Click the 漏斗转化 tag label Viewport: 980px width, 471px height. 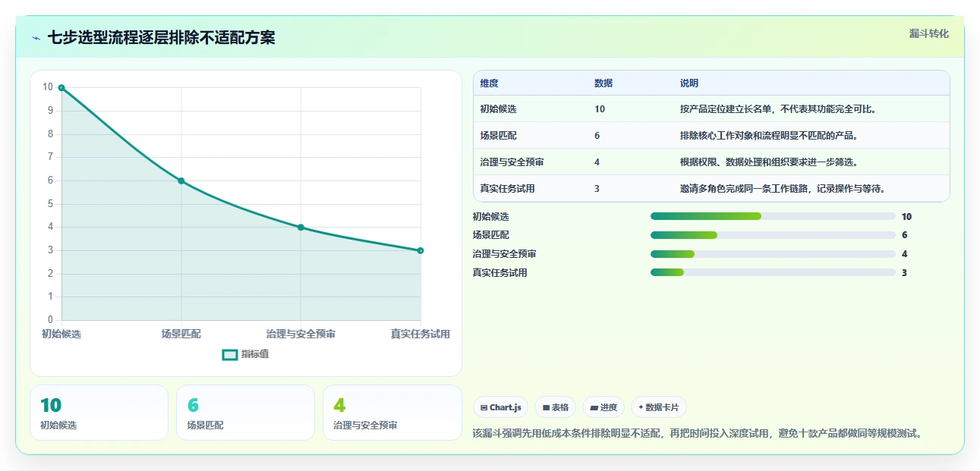[929, 33]
